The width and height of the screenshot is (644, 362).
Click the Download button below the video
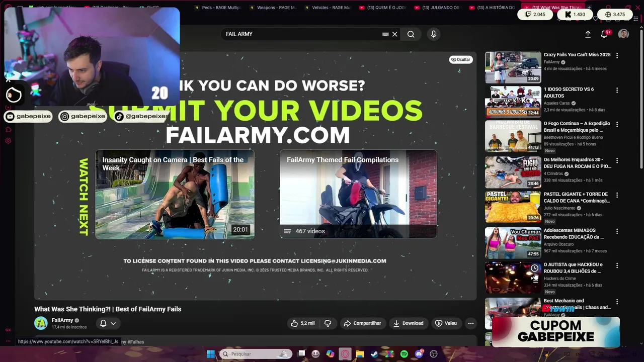tap(408, 323)
